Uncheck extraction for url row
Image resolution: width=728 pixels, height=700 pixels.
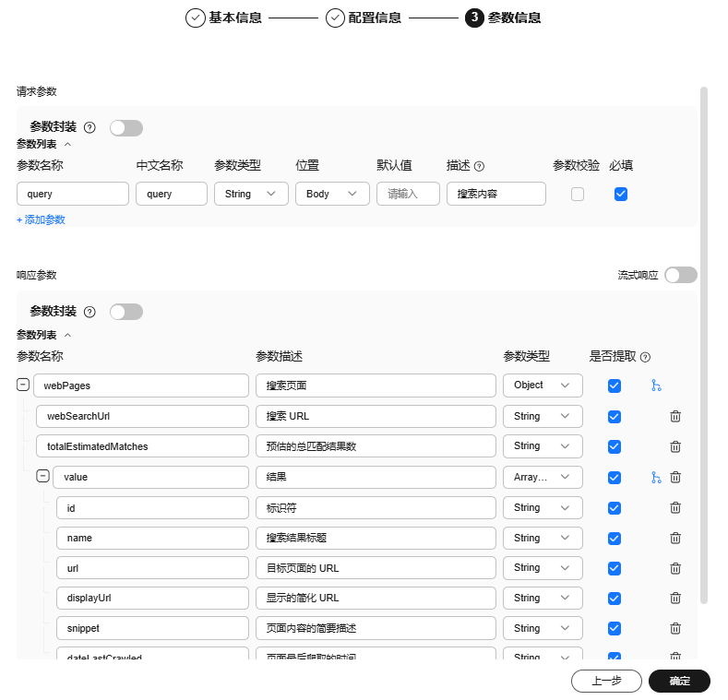[615, 569]
